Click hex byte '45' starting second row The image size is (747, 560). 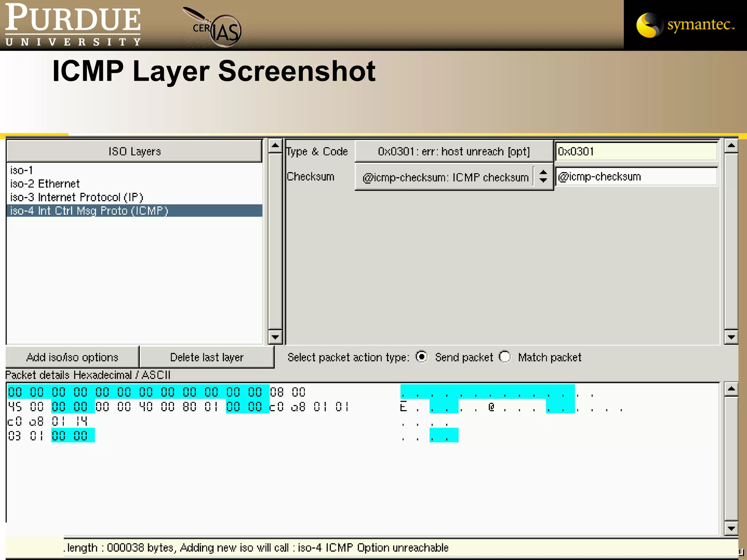coord(15,407)
